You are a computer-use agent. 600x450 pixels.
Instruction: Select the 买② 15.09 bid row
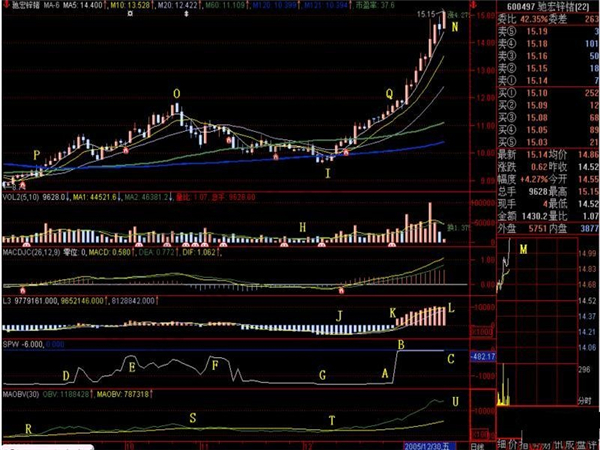point(548,105)
